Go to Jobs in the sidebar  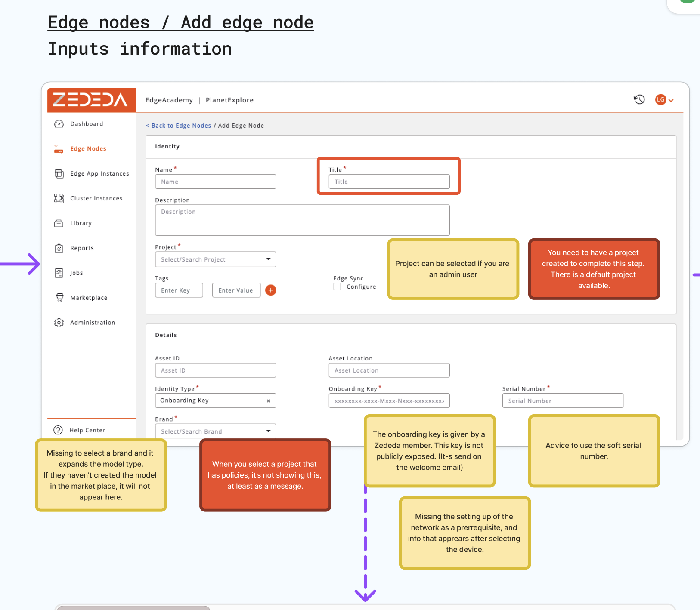coord(77,273)
